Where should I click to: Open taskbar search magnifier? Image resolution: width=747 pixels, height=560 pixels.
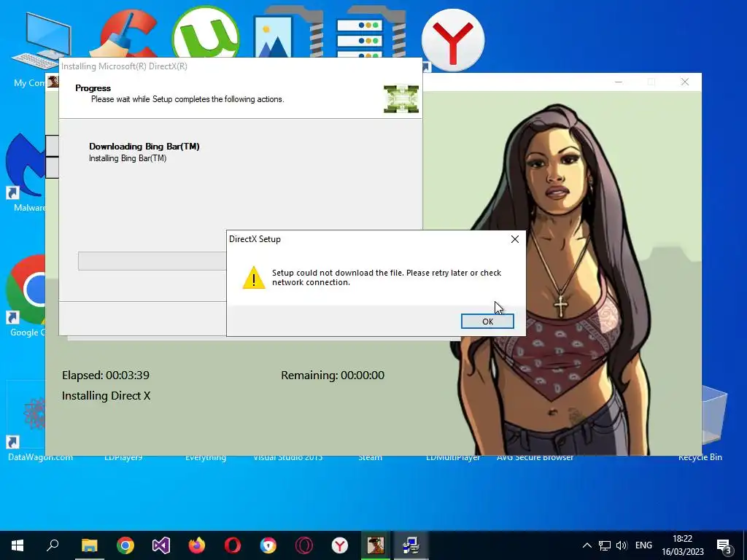[53, 545]
